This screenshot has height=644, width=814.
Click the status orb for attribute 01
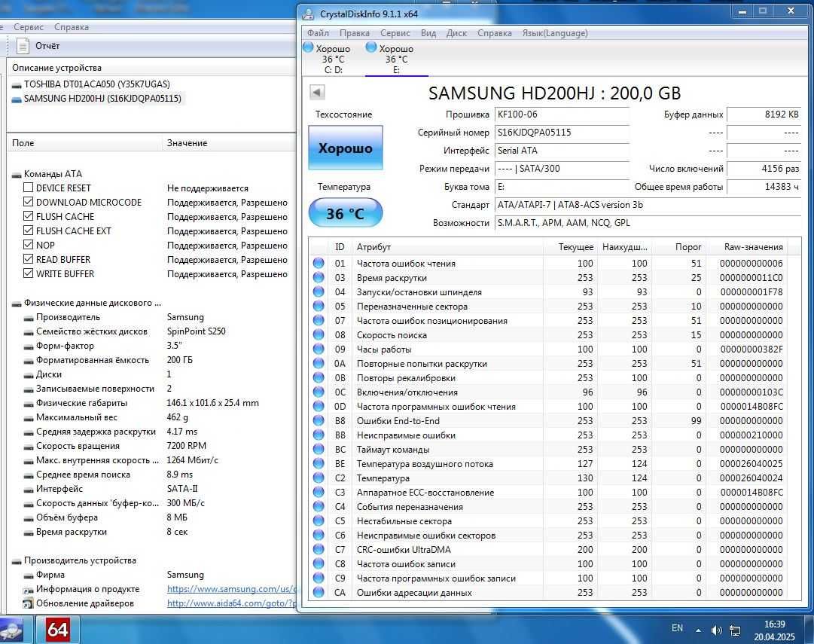(x=319, y=264)
